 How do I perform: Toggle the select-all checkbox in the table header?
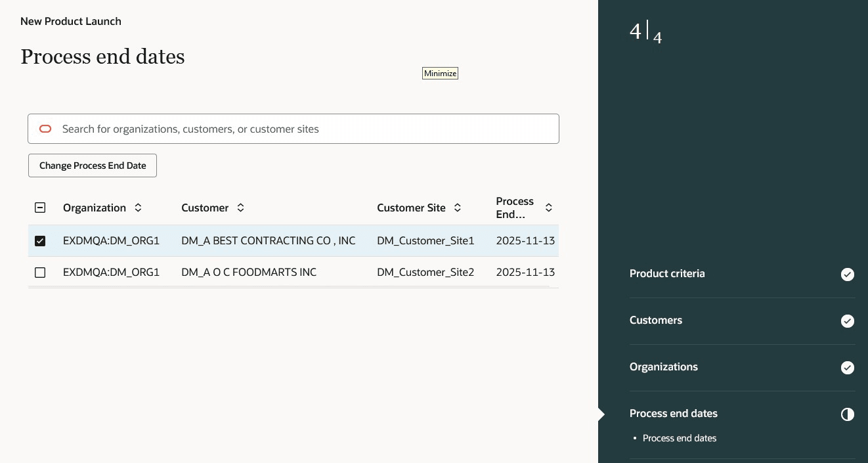(x=40, y=208)
